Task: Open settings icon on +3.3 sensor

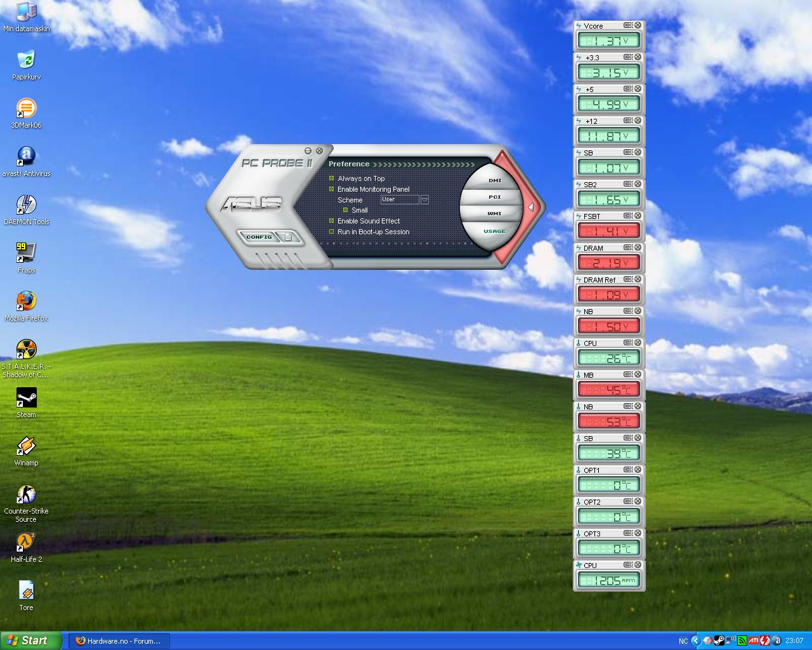Action: click(628, 57)
